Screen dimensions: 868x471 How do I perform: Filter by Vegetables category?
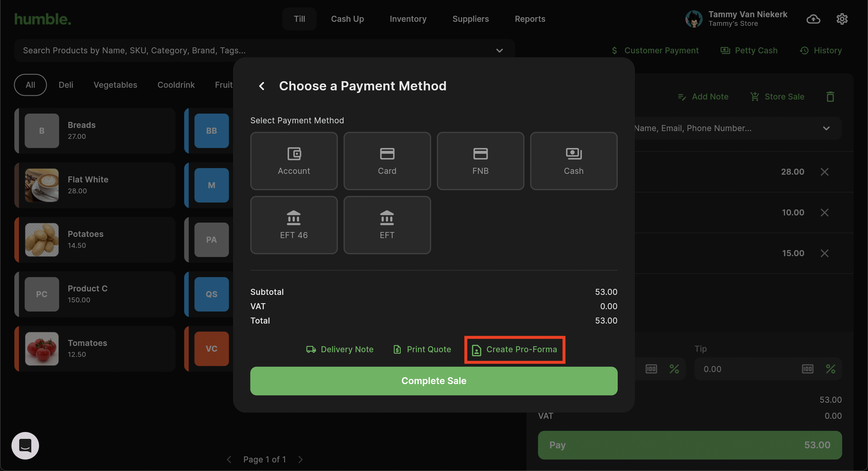(x=115, y=85)
